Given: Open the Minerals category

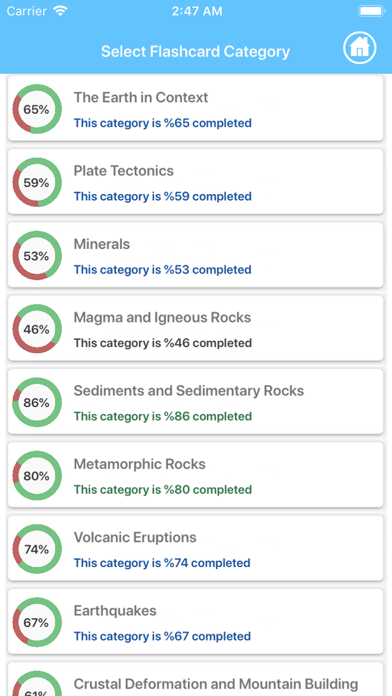Looking at the screenshot, I should click(195, 255).
